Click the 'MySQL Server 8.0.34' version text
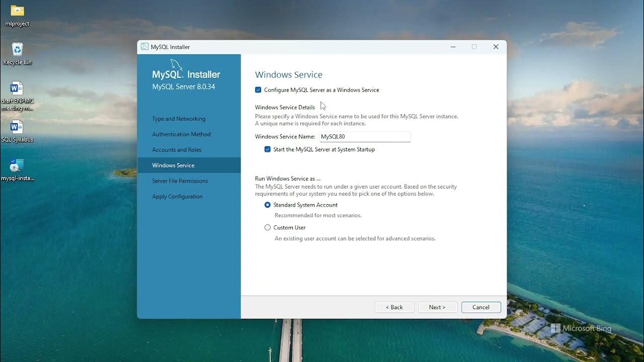This screenshot has height=362, width=644. point(184,87)
